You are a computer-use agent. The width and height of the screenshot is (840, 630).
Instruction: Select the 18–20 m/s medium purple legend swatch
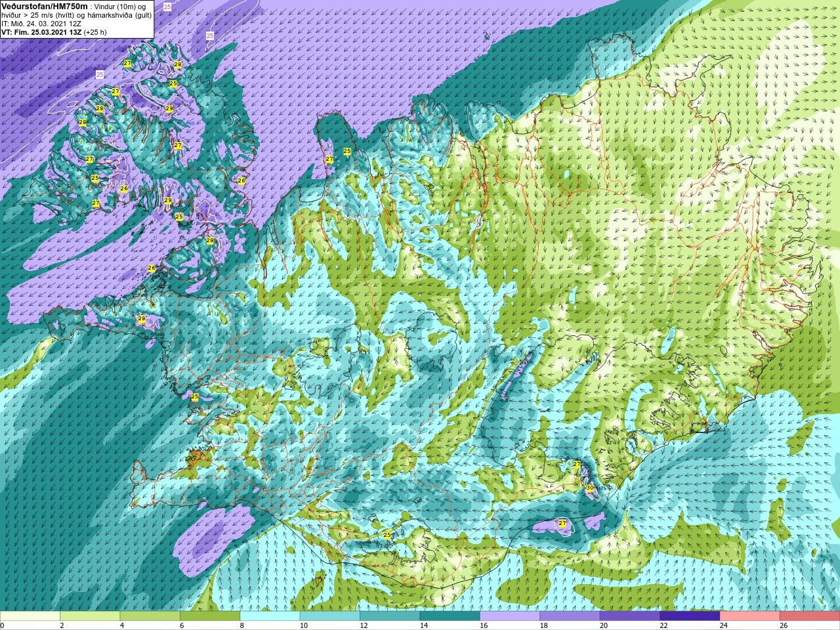click(570, 616)
